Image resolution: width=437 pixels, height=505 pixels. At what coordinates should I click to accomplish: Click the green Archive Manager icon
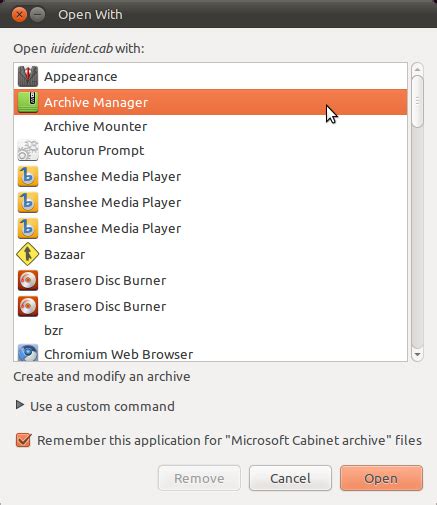pos(28,102)
